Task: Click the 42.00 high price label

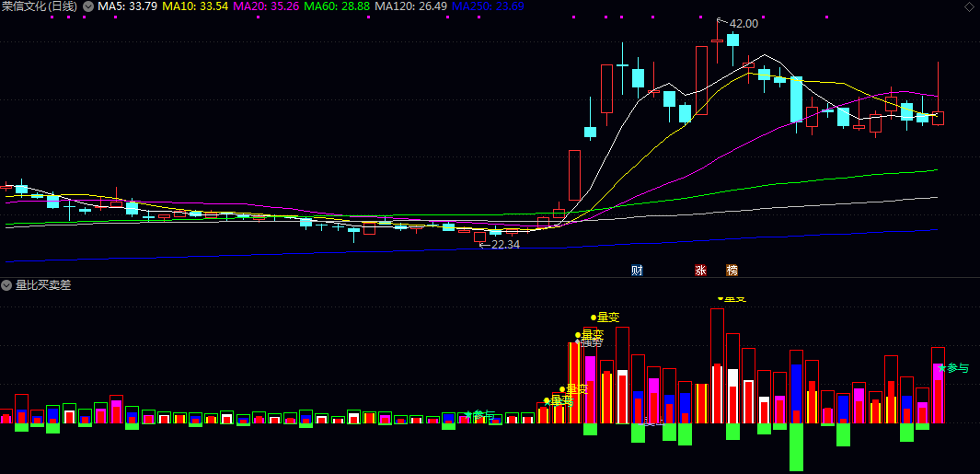Action: (x=744, y=24)
